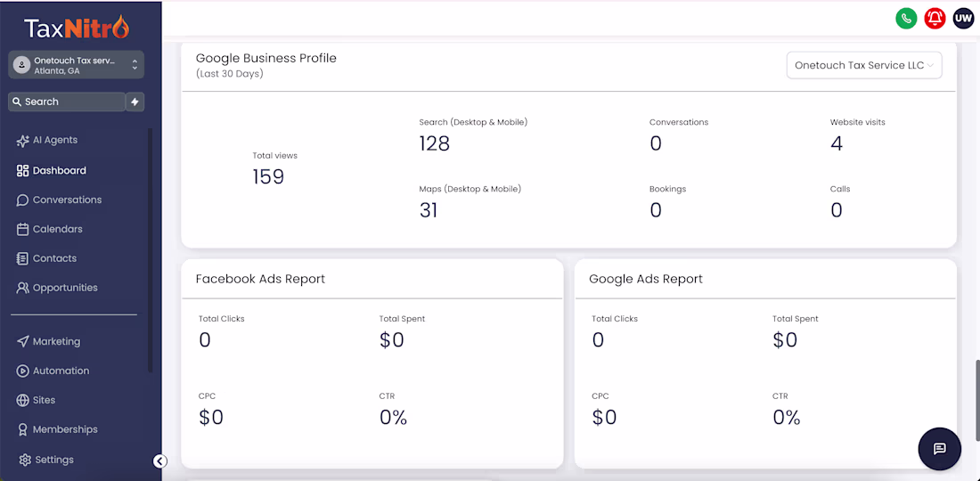Screen dimensions: 980x481
Task: Click the Conversations chat bubble icon
Action: pyautogui.click(x=22, y=200)
